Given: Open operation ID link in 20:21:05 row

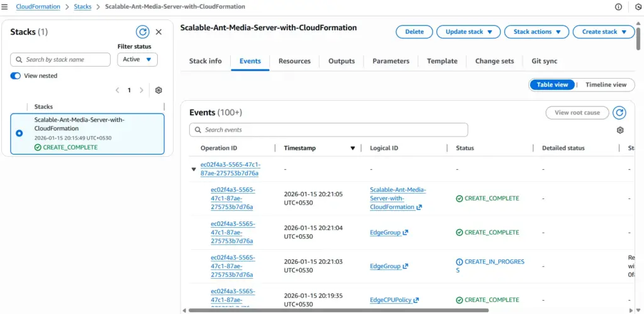Looking at the screenshot, I should point(233,198).
